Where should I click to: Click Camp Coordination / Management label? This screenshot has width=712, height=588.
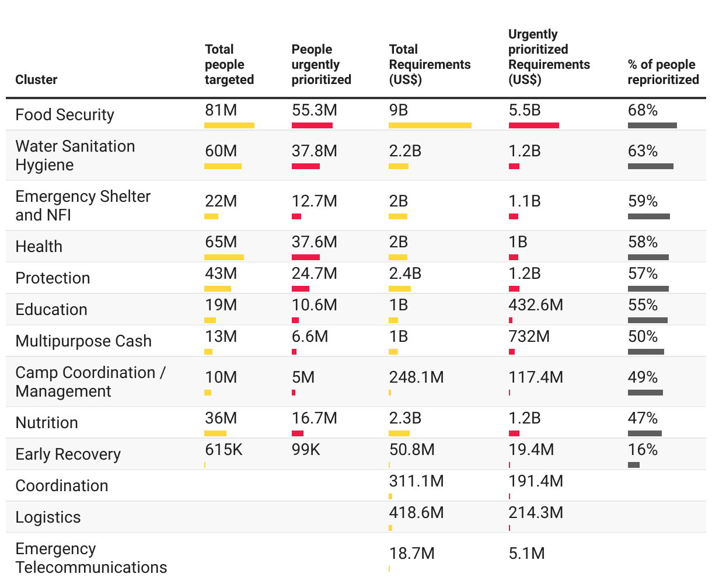[x=90, y=381]
